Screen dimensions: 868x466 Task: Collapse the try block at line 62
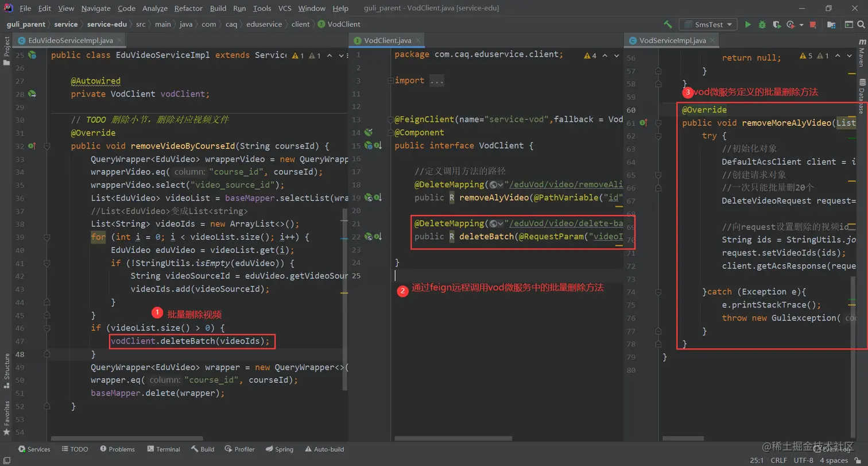coord(658,136)
